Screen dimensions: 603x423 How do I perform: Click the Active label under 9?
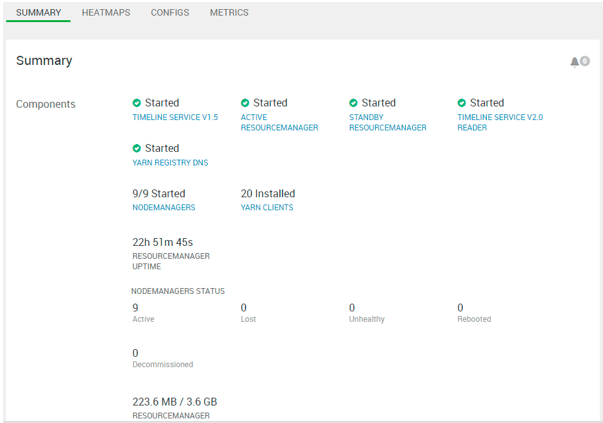click(143, 319)
